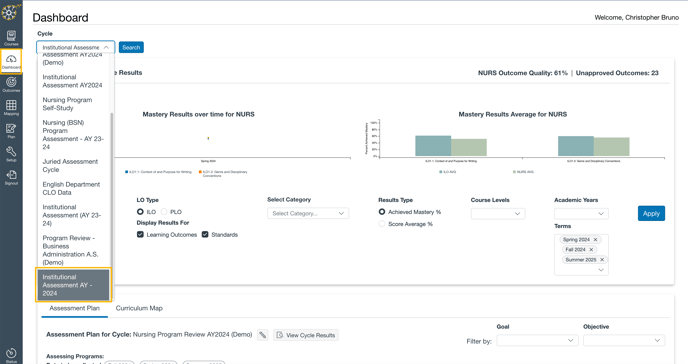Open the Mapping grid icon
Viewport: 688px width, 364px height.
coord(11,107)
